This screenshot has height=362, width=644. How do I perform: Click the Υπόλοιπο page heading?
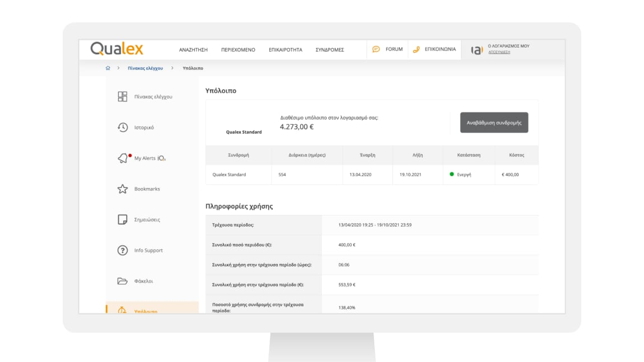pyautogui.click(x=221, y=91)
